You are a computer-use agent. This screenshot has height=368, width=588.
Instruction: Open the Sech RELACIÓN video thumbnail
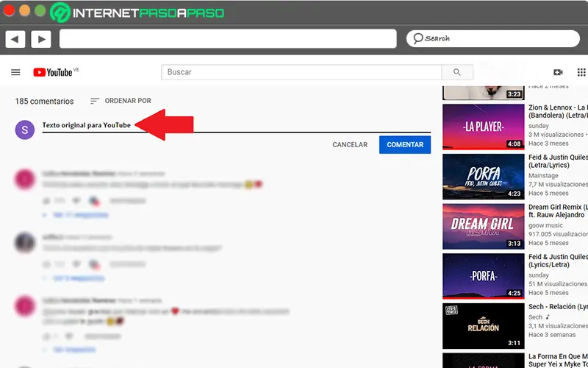(x=484, y=326)
